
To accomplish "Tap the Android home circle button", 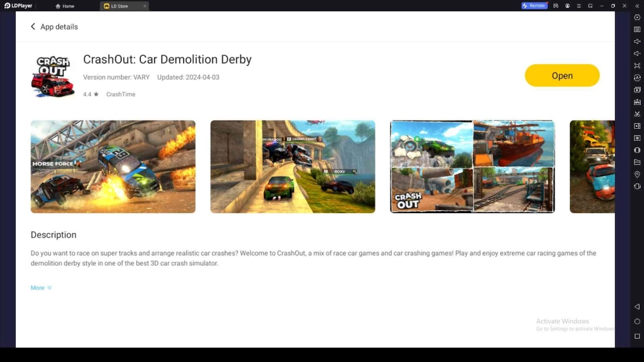I will [x=637, y=321].
